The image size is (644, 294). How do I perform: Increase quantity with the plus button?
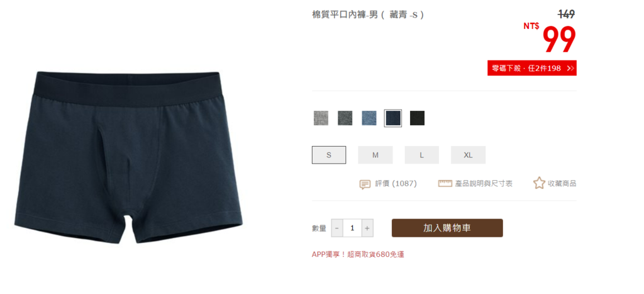click(x=367, y=228)
